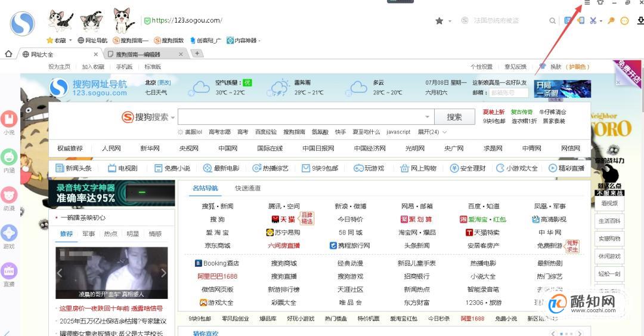Select the 快速通道 tab

pyautogui.click(x=247, y=189)
